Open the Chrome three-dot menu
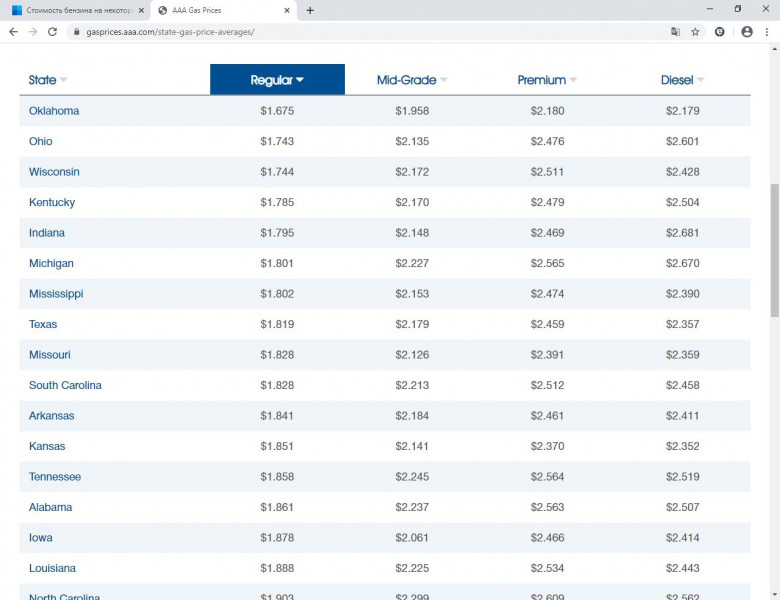 click(x=767, y=32)
